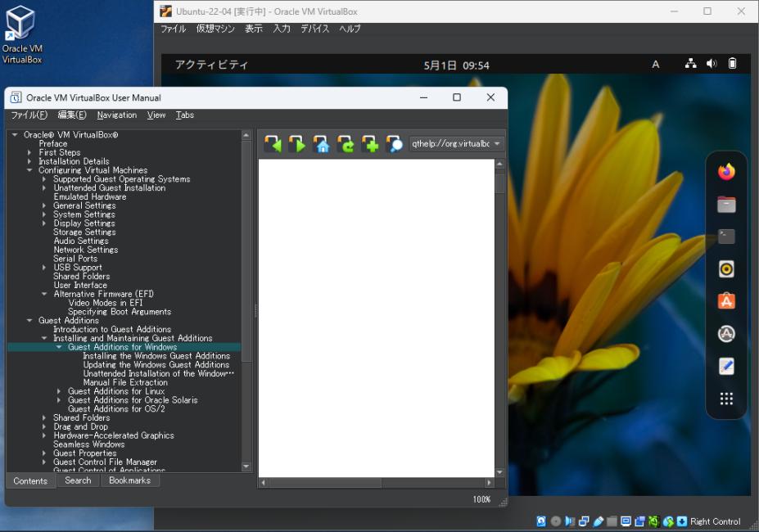
Task: Click input method A indicator in top bar
Action: (x=655, y=64)
